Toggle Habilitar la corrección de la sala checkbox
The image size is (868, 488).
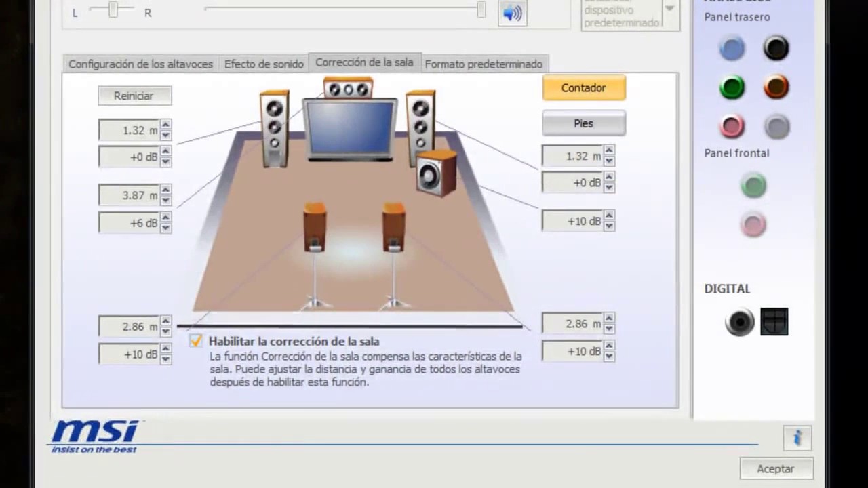pos(196,341)
